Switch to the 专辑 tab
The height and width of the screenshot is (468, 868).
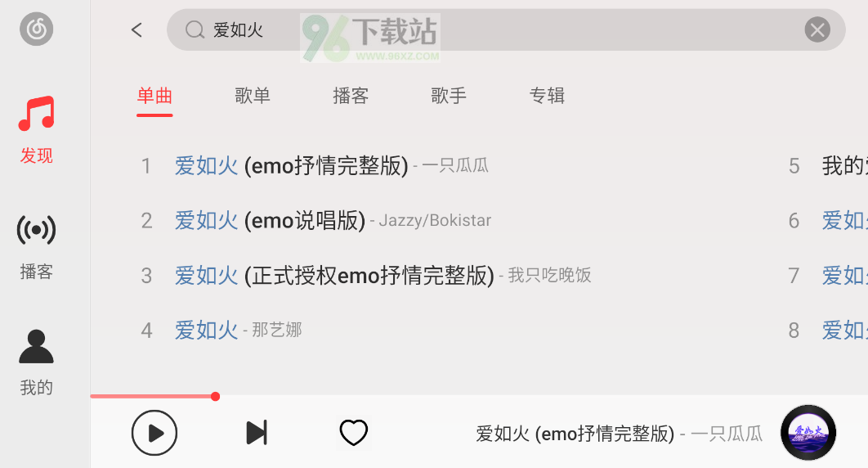(x=547, y=96)
